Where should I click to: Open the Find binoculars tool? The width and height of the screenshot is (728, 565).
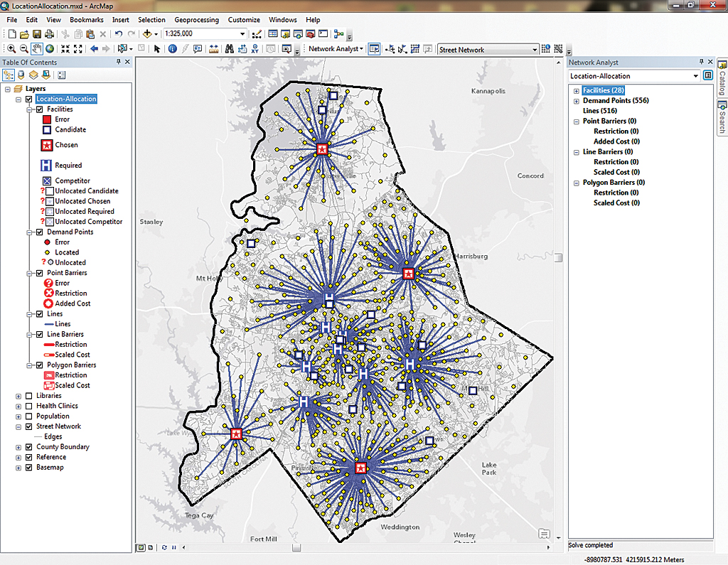tap(230, 49)
